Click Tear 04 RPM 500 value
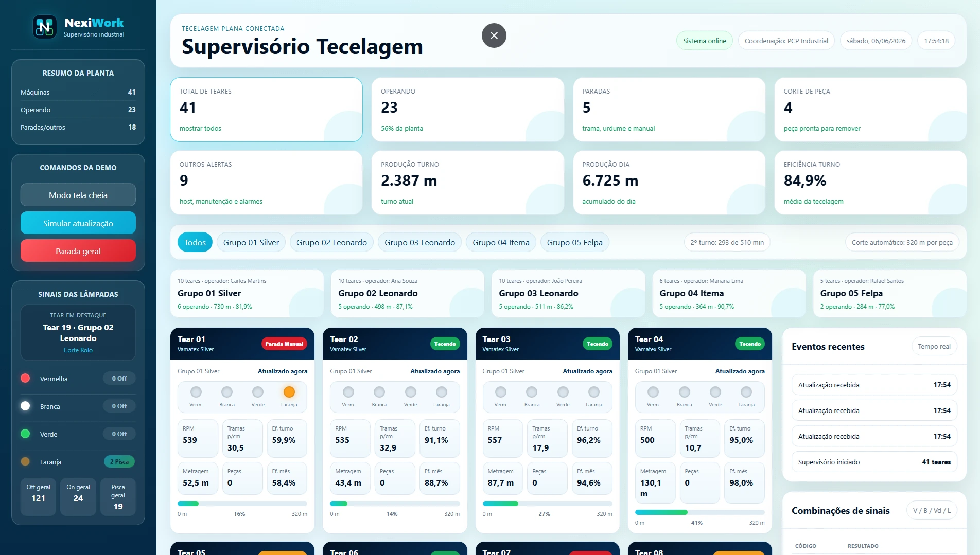980x555 pixels. click(x=647, y=440)
